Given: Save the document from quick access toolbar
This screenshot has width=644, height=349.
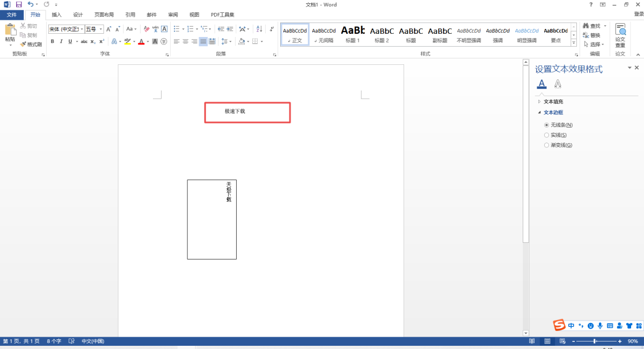Looking at the screenshot, I should point(19,4).
